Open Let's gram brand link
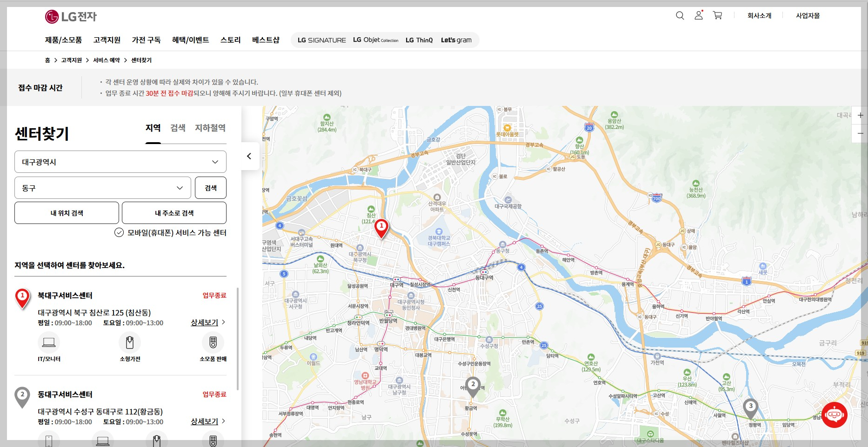The image size is (868, 447). coord(456,40)
